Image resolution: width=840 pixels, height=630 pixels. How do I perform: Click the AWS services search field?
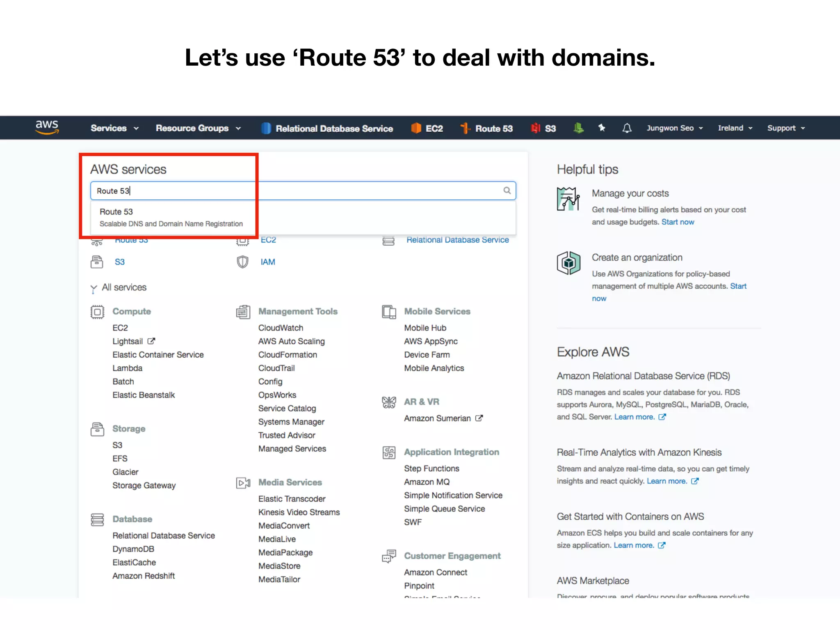(x=303, y=191)
